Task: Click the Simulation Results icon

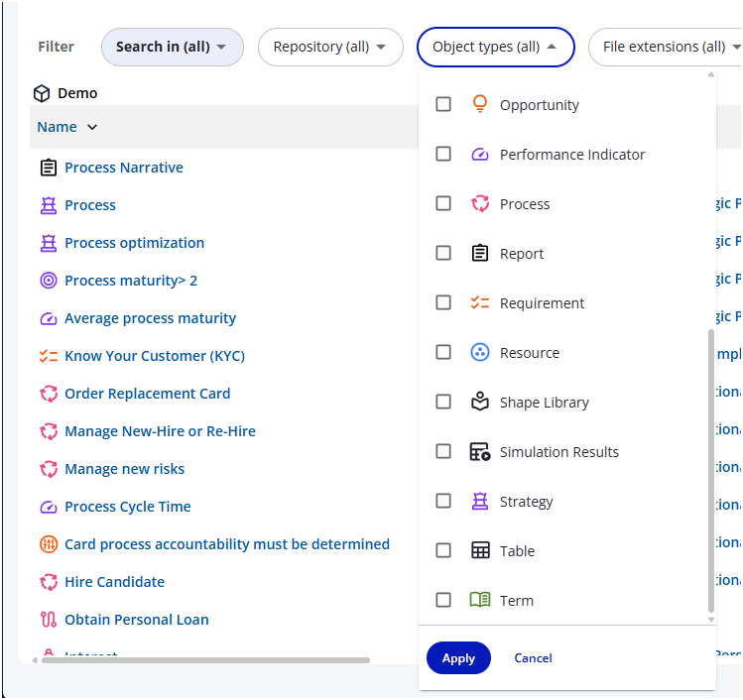Action: 480,451
